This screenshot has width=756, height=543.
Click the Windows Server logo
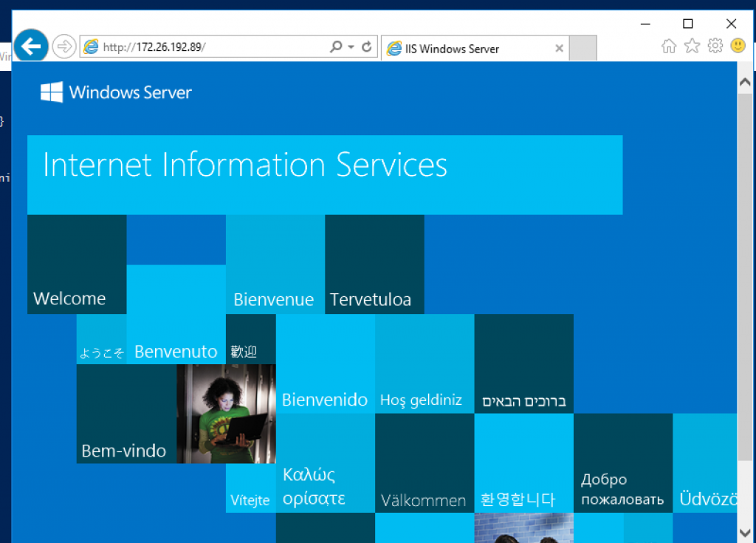116,92
